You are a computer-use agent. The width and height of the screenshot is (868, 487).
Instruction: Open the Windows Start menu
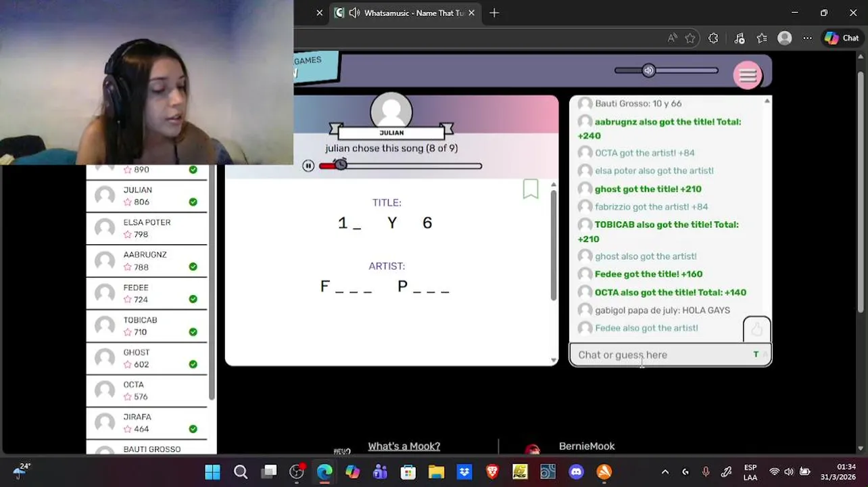point(212,472)
